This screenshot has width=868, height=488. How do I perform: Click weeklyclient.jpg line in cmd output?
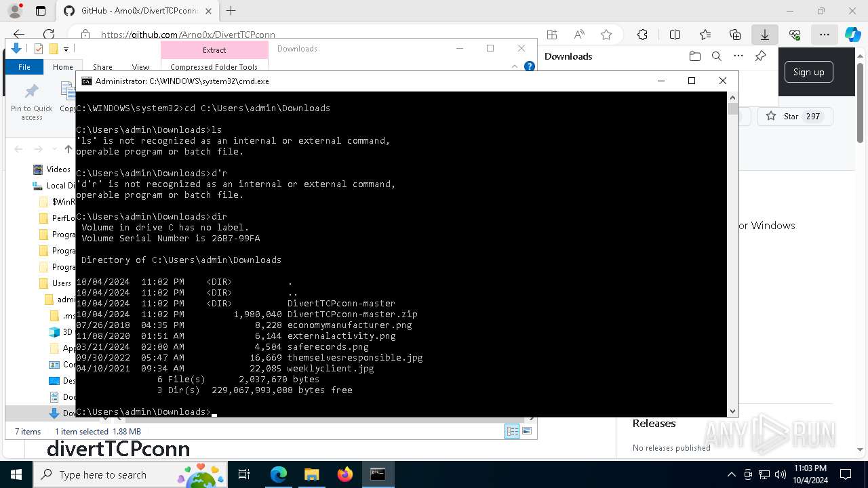[225, 369]
